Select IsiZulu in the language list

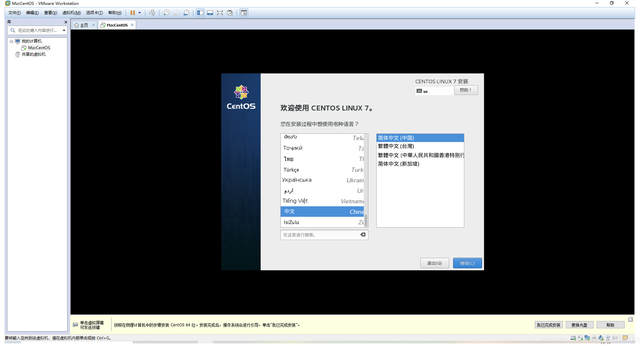coord(322,222)
